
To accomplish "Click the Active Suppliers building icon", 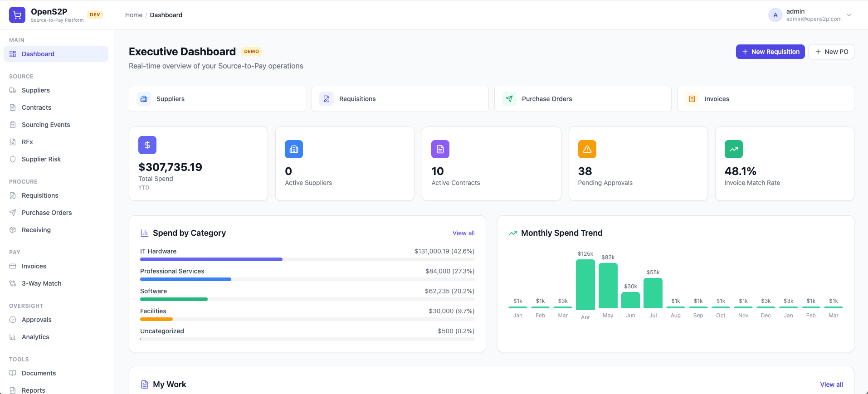I will tap(294, 149).
